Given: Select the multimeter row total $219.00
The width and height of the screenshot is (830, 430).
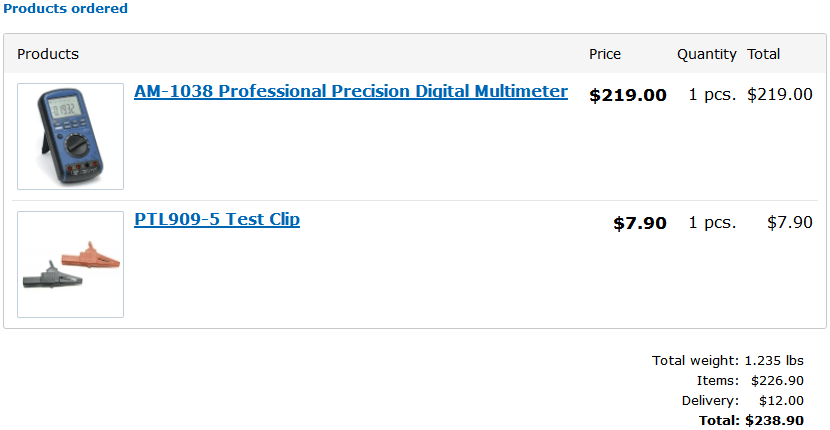Looking at the screenshot, I should [780, 95].
